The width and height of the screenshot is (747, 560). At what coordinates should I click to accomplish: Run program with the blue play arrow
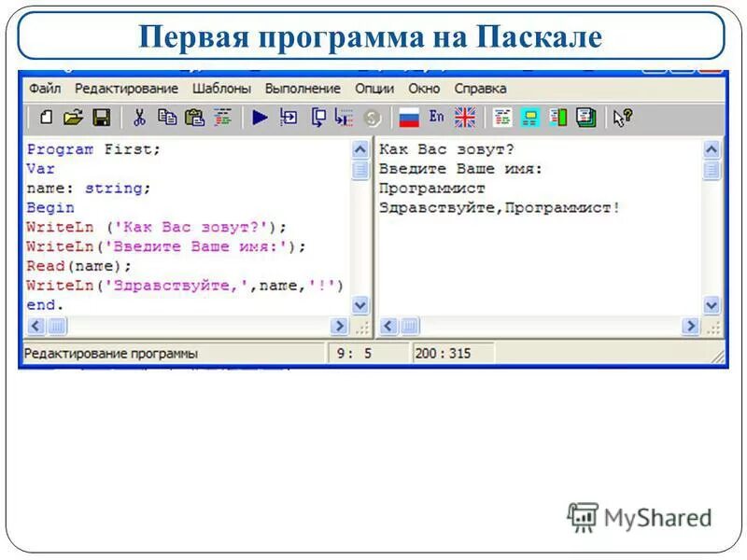[x=260, y=118]
